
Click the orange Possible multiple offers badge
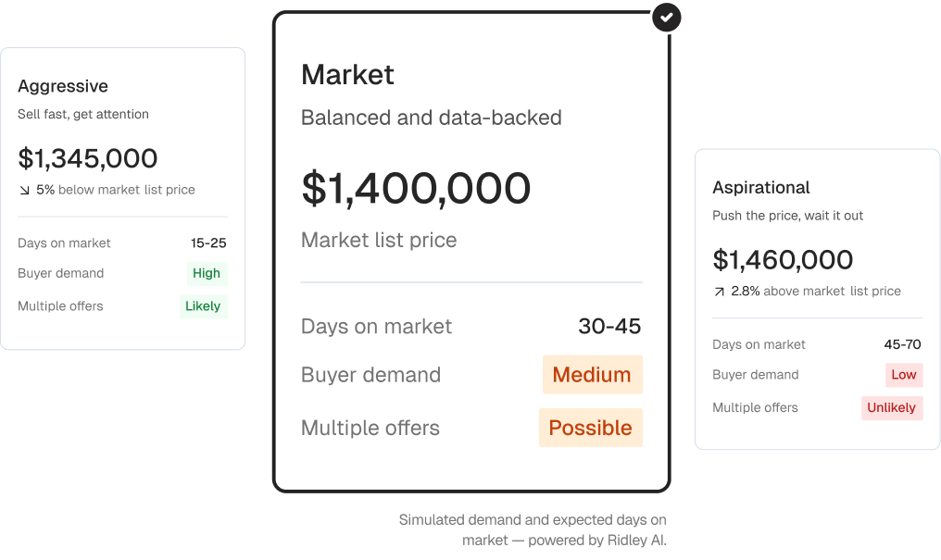click(590, 428)
